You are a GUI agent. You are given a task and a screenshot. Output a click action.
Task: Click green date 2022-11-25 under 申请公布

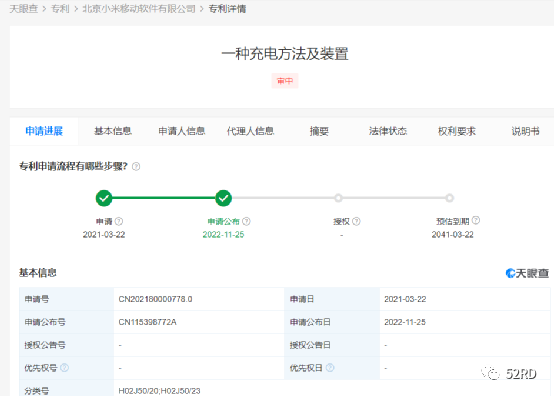pos(223,235)
